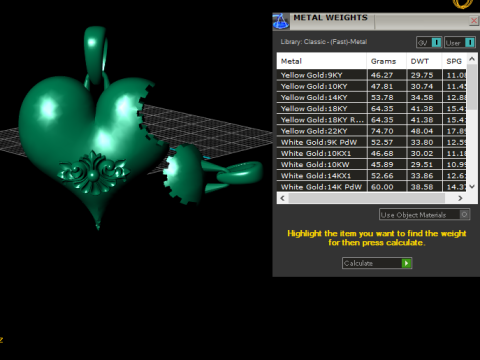This screenshot has height=360, width=480.
Task: Select the Yellow Gold:10KY row
Action: pos(372,86)
